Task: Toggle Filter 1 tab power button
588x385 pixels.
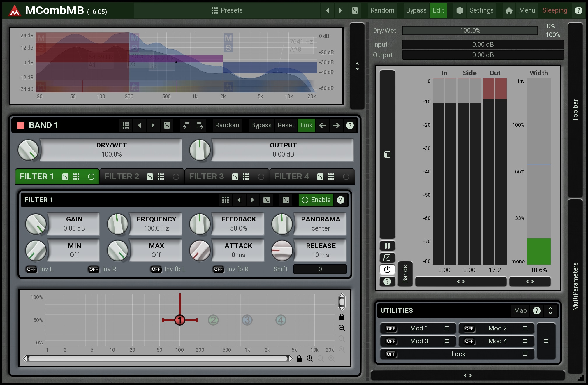Action: click(91, 177)
